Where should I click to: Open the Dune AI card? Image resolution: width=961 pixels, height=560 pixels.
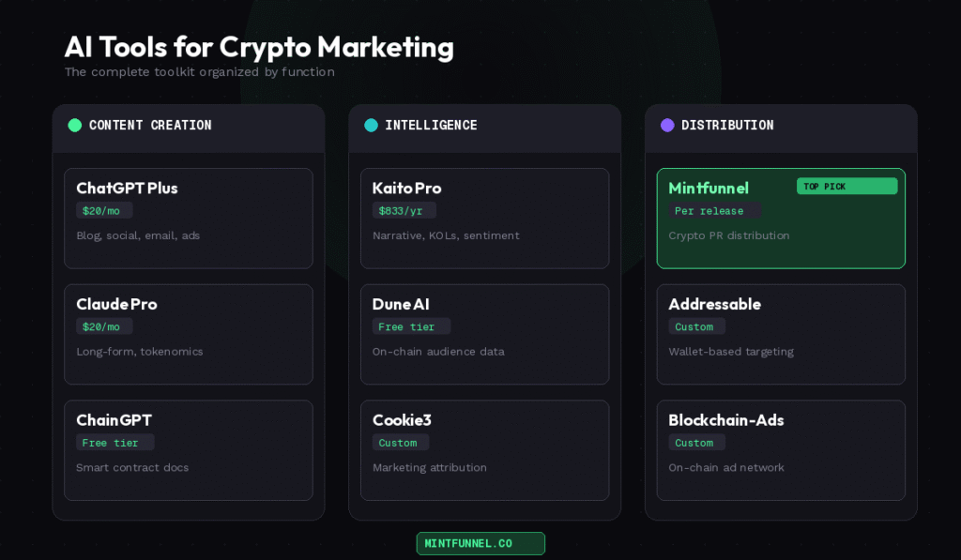tap(484, 334)
